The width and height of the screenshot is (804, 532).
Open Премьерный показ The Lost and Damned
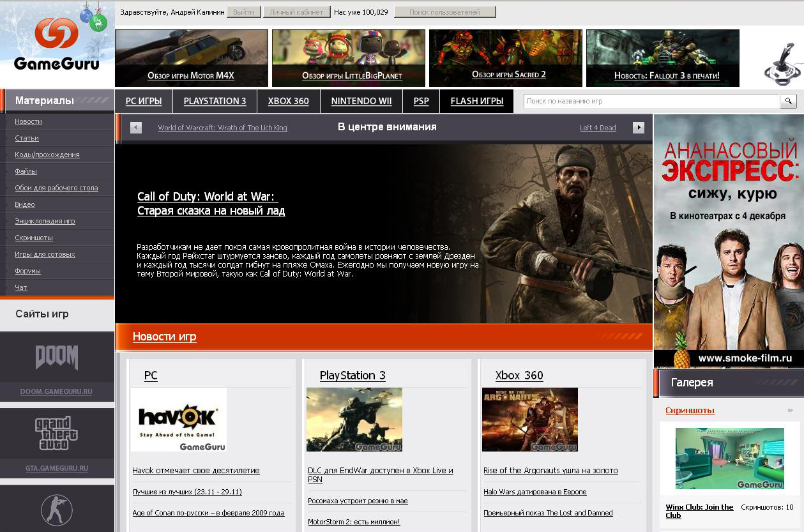(x=548, y=513)
